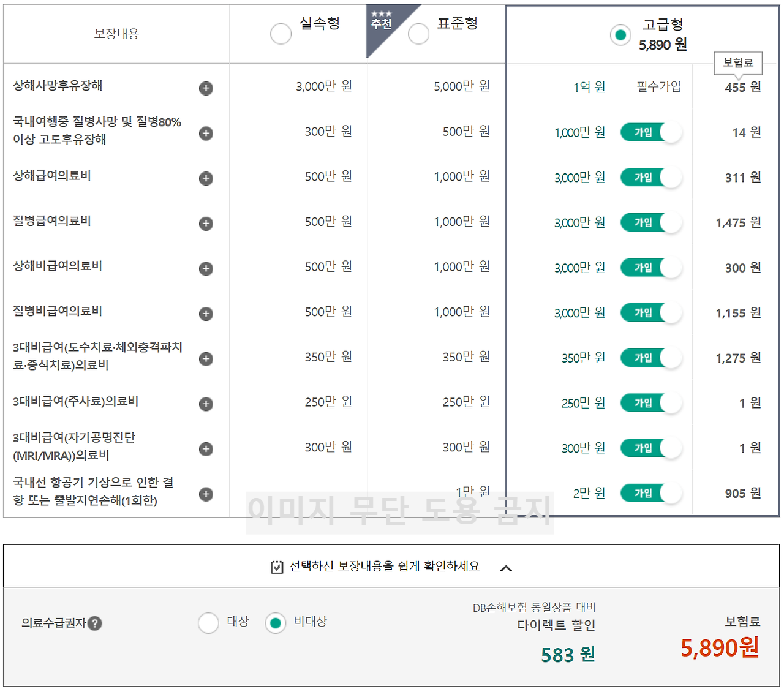Toggle off 가입 for 질병급여의료비

click(x=651, y=222)
